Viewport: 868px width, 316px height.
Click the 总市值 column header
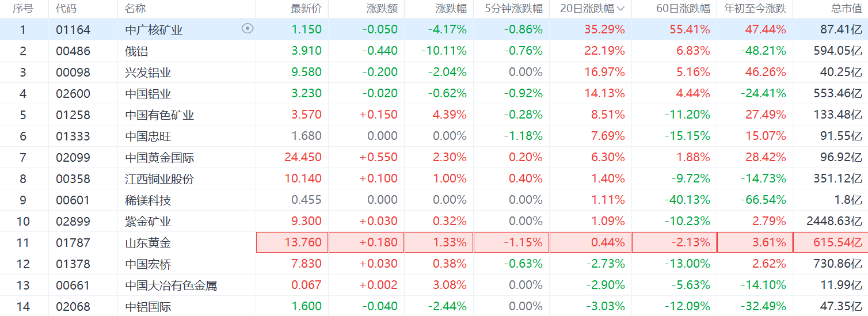click(x=847, y=9)
